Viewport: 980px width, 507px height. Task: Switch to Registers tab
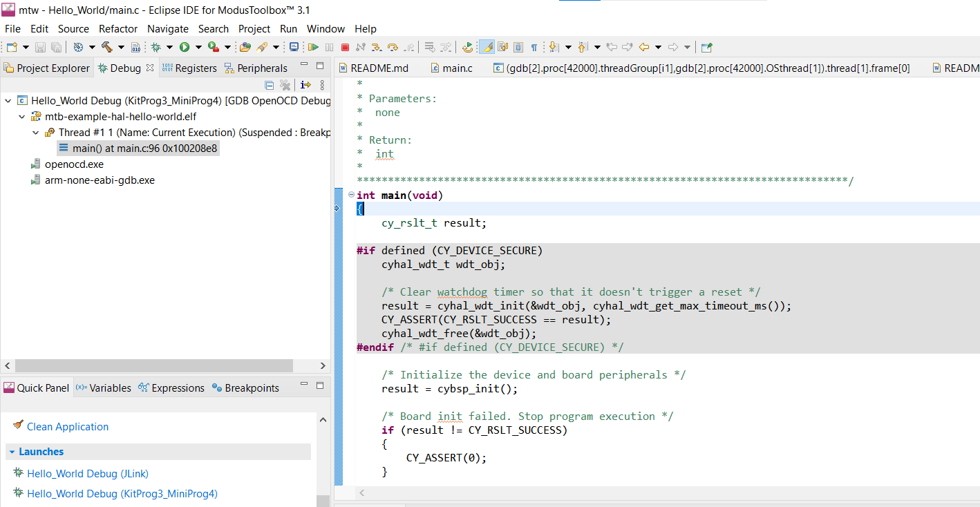189,68
